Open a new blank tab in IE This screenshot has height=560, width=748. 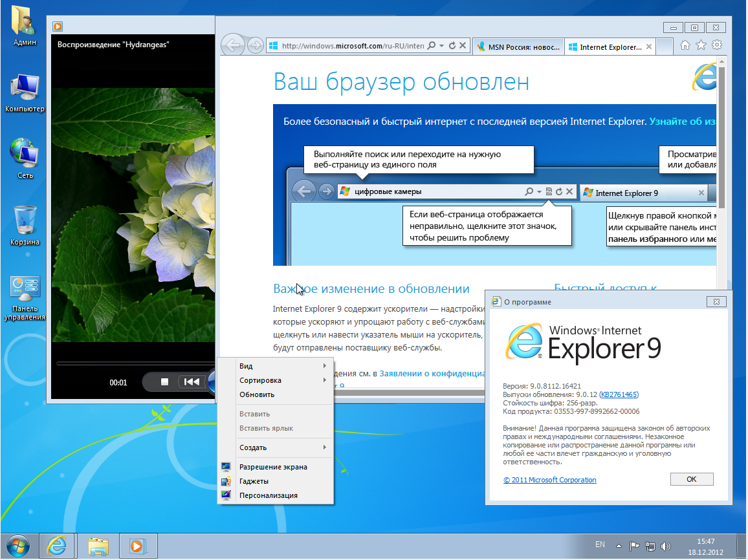point(665,47)
